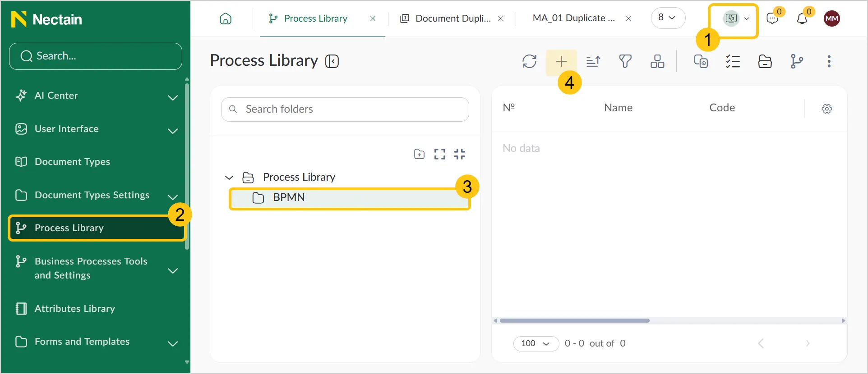Click the branch process toolbar icon
868x374 pixels.
click(x=797, y=61)
